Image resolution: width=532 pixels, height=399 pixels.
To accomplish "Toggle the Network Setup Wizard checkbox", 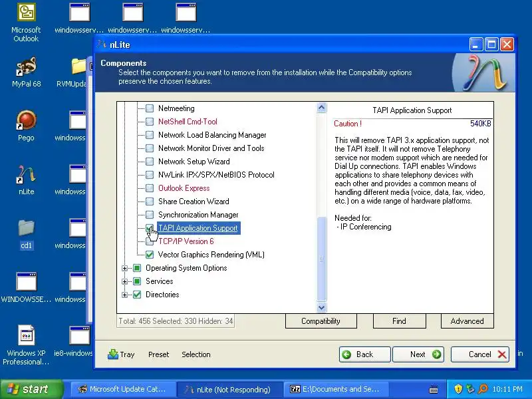I will click(x=150, y=162).
